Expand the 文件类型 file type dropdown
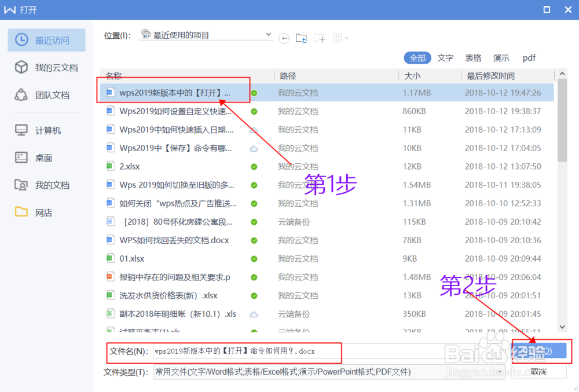Image resolution: width=579 pixels, height=392 pixels. click(x=500, y=372)
